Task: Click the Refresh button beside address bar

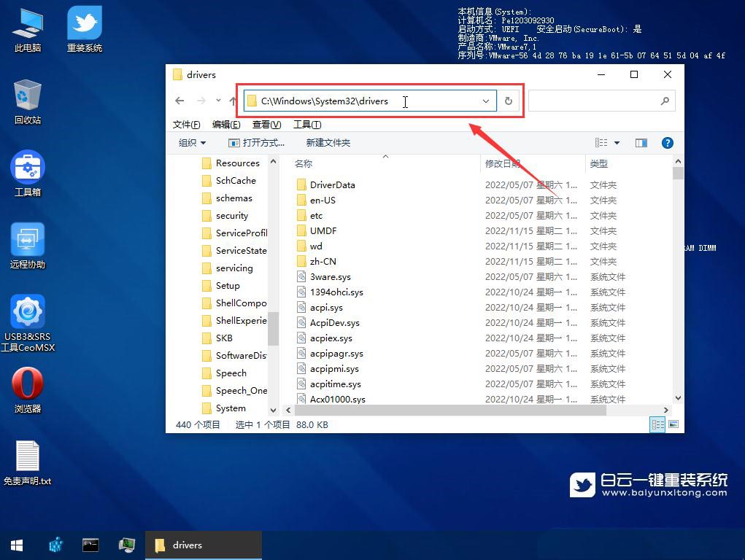Action: 509,101
